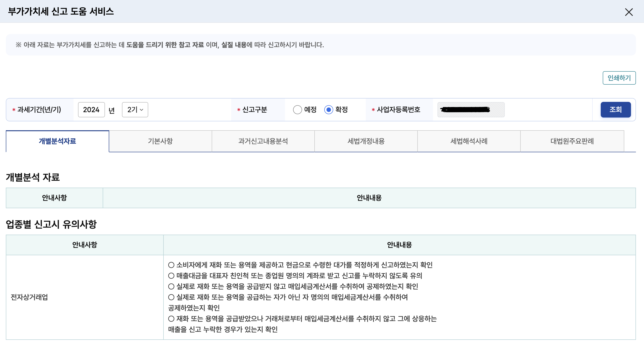
Task: Click the 2024 year input field
Action: (x=91, y=110)
